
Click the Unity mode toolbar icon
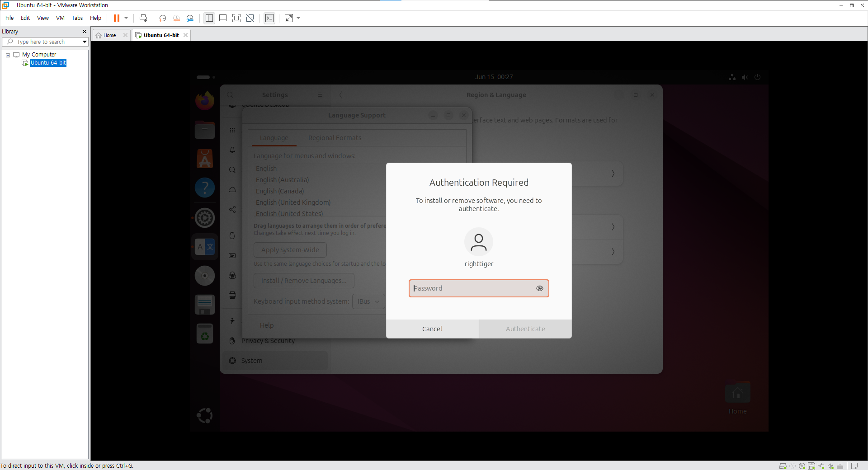click(250, 18)
